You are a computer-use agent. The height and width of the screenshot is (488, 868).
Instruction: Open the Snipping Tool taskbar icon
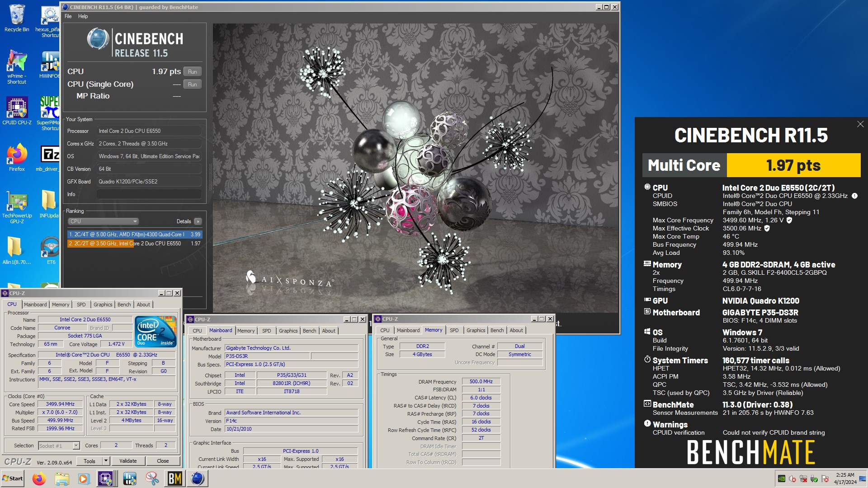tap(152, 479)
